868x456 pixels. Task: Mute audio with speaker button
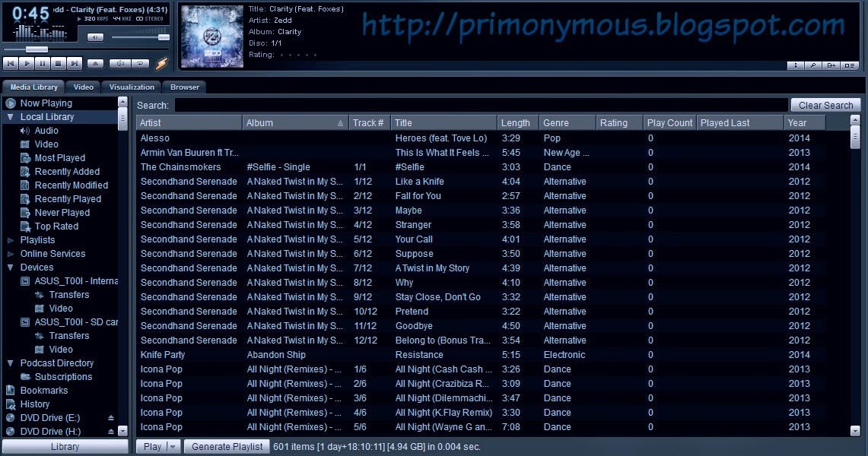95,37
